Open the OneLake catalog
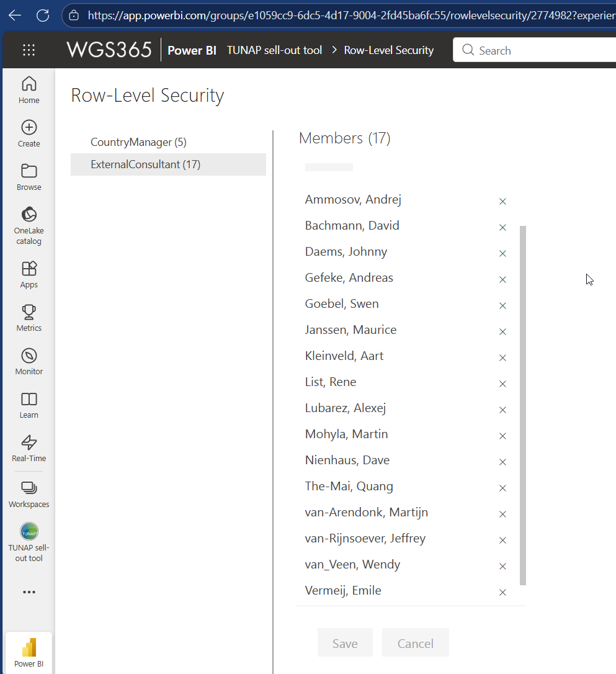Image resolution: width=616 pixels, height=674 pixels. [x=29, y=226]
